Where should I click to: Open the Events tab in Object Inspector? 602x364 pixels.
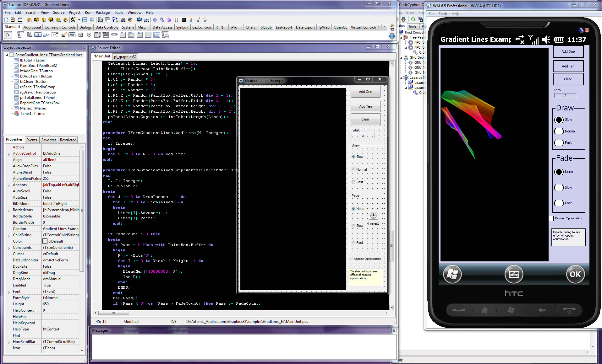point(31,140)
